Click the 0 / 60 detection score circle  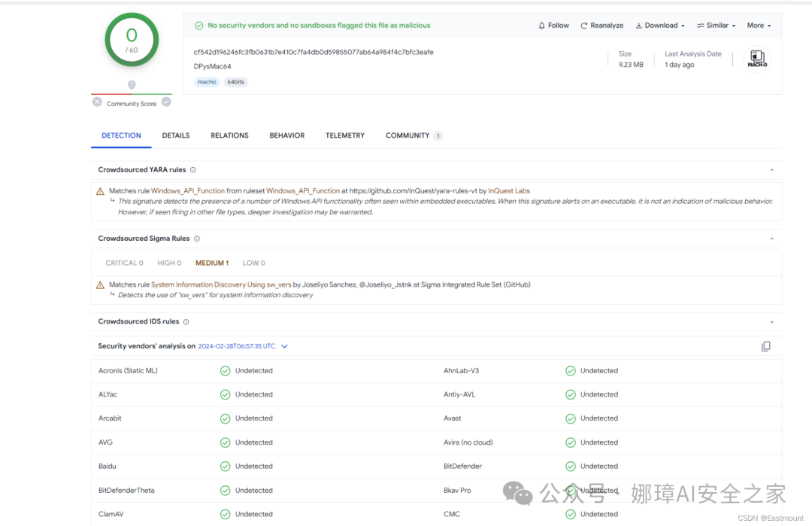pyautogui.click(x=132, y=40)
